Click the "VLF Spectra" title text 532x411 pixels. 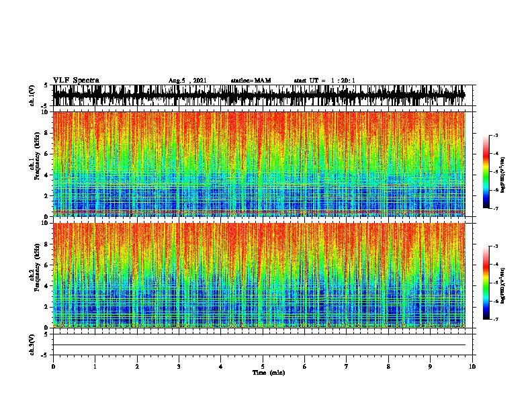[76, 81]
